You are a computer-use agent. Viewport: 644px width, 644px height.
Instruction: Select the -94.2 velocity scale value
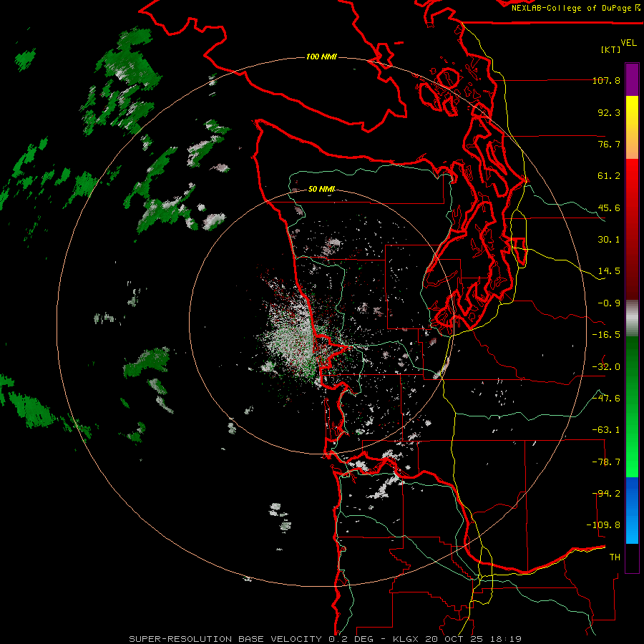[606, 494]
